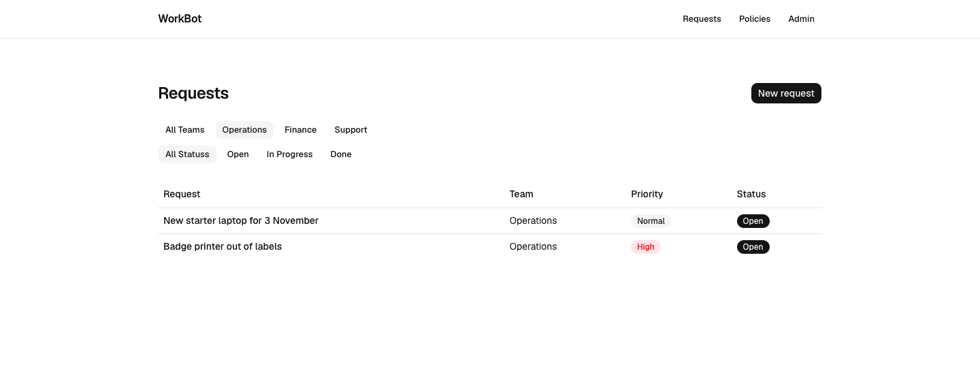Filter requests by Finance team
980x381 pixels.
click(x=301, y=130)
